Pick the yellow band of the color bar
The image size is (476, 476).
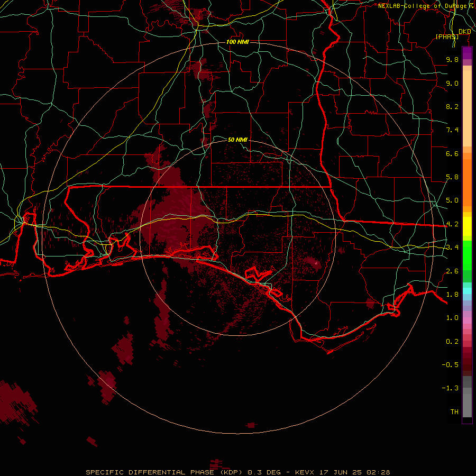(467, 226)
